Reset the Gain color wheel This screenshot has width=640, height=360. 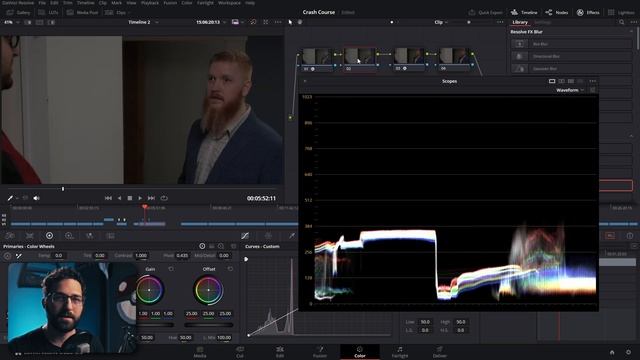[x=171, y=269]
